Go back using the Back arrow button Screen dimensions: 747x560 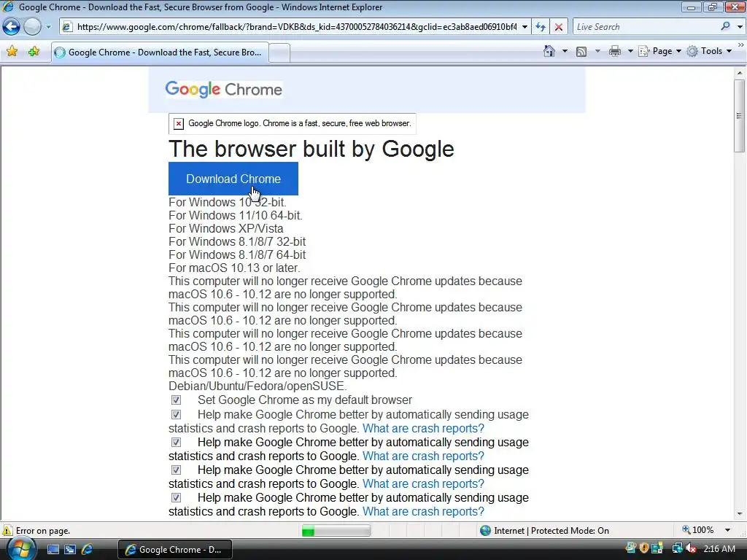12,27
